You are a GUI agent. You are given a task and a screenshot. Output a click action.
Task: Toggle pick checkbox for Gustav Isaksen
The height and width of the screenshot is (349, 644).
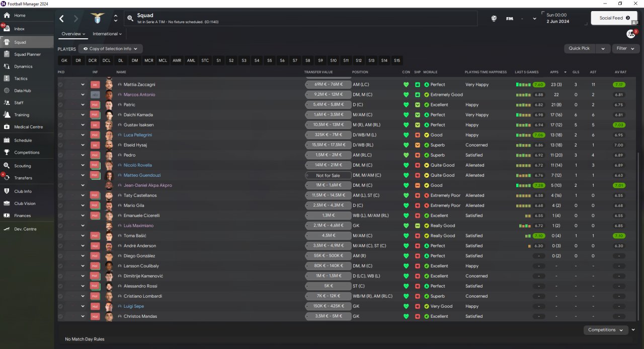click(x=60, y=125)
